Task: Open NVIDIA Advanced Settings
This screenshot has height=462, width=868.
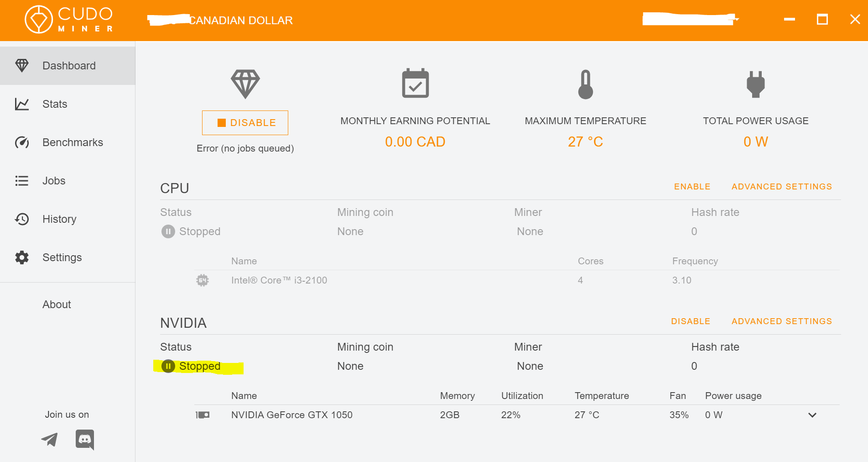Action: pyautogui.click(x=782, y=321)
